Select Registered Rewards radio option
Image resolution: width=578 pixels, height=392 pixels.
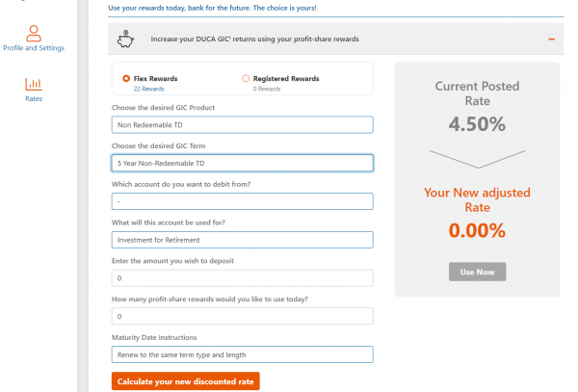pyautogui.click(x=246, y=79)
